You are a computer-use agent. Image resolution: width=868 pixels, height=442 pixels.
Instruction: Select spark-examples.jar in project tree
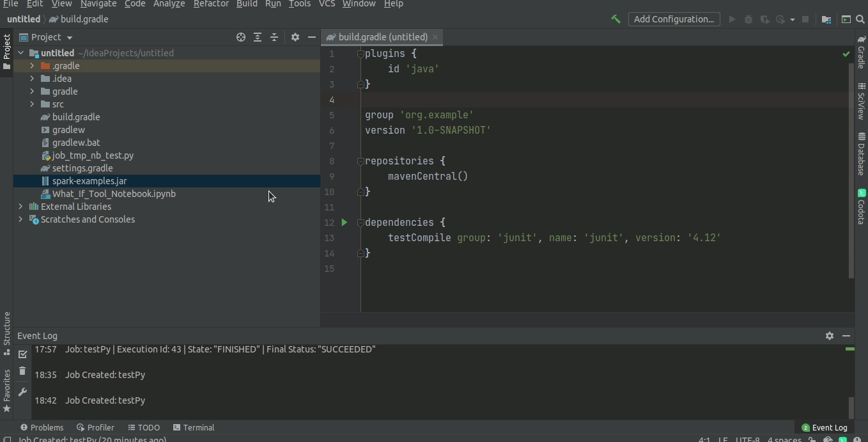click(89, 181)
